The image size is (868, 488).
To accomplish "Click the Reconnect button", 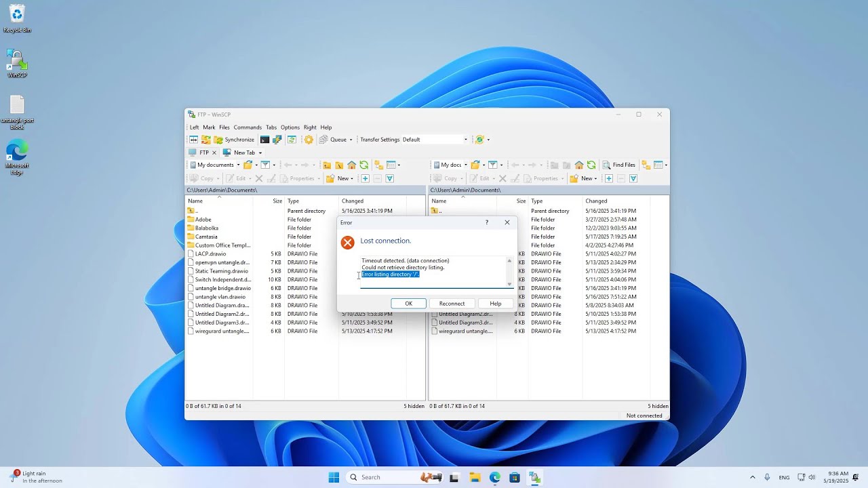I will 452,304.
